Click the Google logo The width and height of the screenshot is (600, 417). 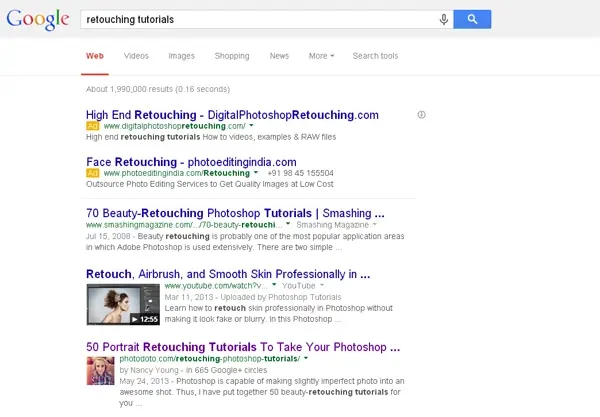click(38, 20)
